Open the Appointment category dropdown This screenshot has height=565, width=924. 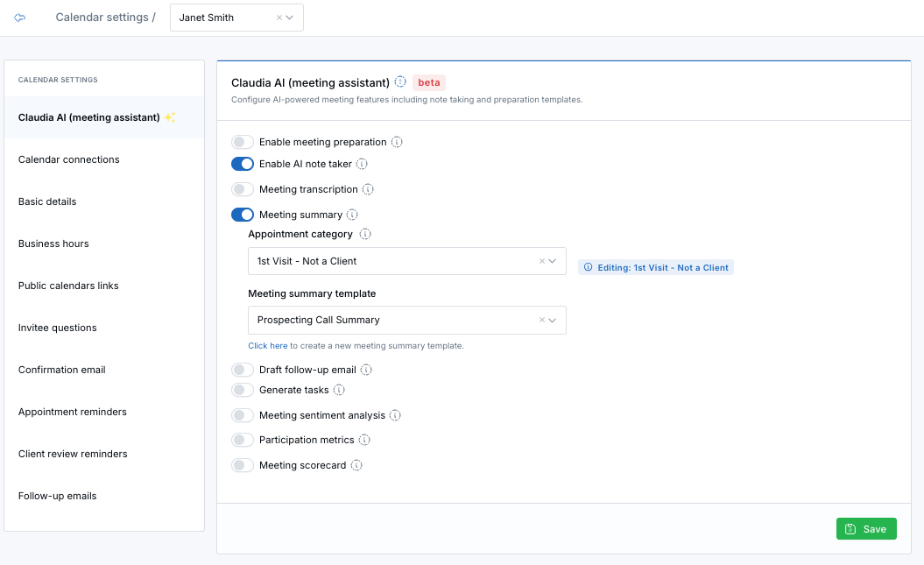pyautogui.click(x=554, y=260)
